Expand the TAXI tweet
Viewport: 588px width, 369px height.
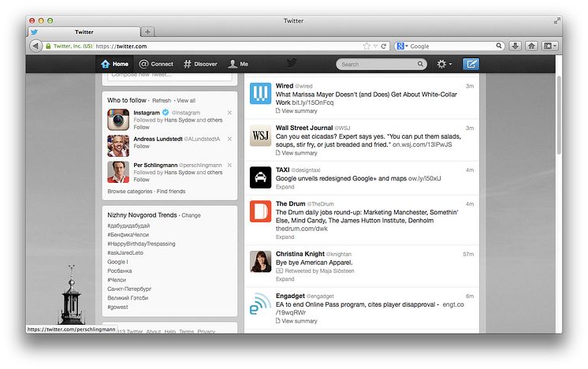pyautogui.click(x=284, y=188)
